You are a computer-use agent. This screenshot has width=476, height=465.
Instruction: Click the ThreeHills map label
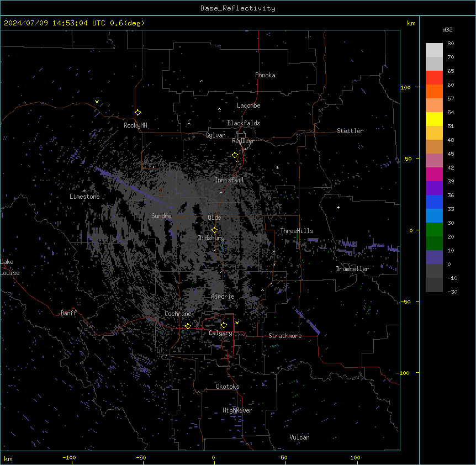click(x=297, y=231)
